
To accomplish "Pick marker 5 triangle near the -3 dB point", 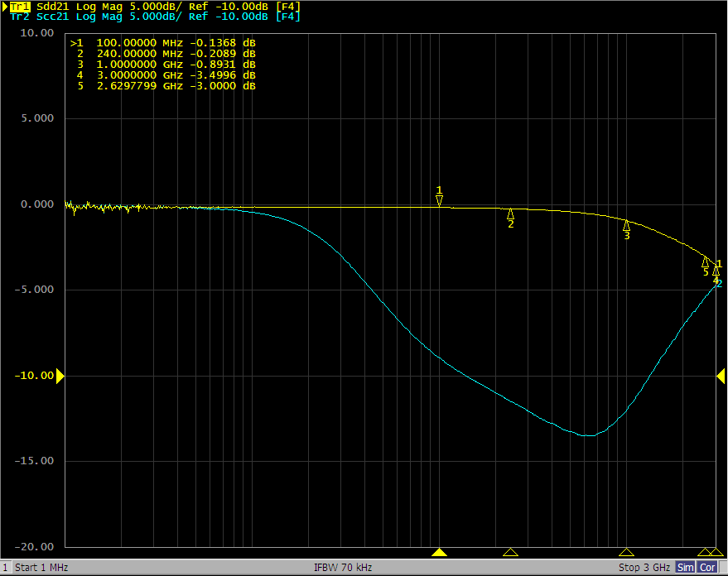I will coord(705,262).
